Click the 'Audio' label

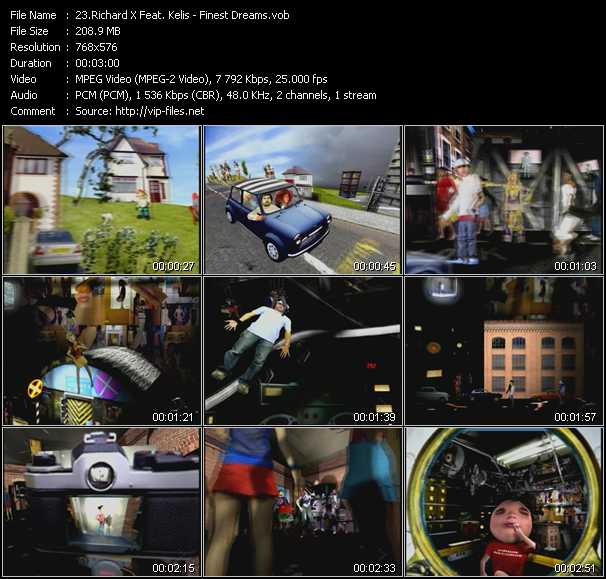click(x=24, y=95)
